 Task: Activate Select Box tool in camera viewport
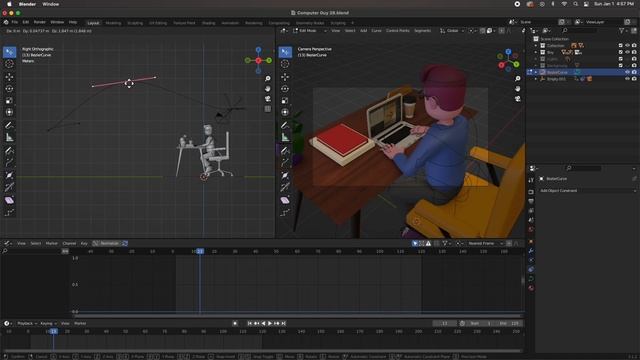(x=285, y=52)
